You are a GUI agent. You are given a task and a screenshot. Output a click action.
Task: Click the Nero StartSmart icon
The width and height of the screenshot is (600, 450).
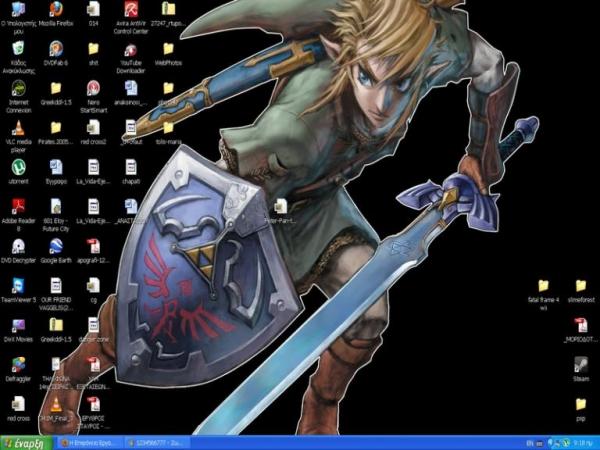(93, 88)
